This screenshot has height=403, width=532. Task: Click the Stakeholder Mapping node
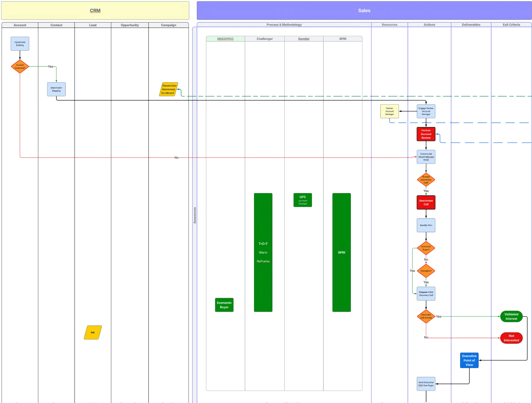(x=56, y=89)
